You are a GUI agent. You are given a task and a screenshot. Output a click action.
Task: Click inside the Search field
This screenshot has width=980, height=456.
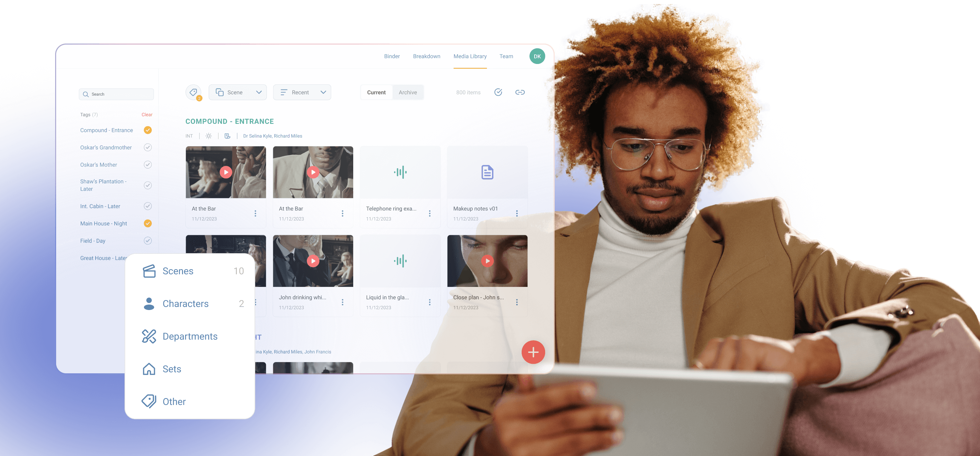(x=116, y=94)
